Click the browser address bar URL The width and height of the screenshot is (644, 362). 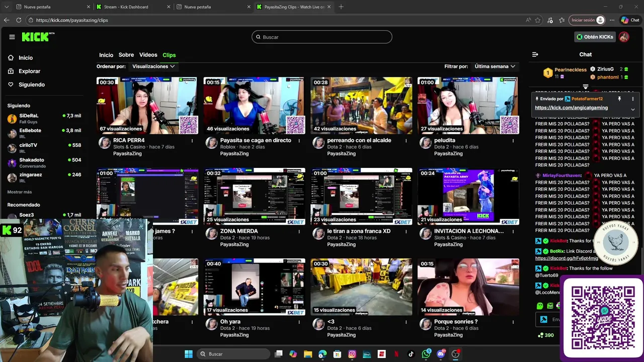72,20
